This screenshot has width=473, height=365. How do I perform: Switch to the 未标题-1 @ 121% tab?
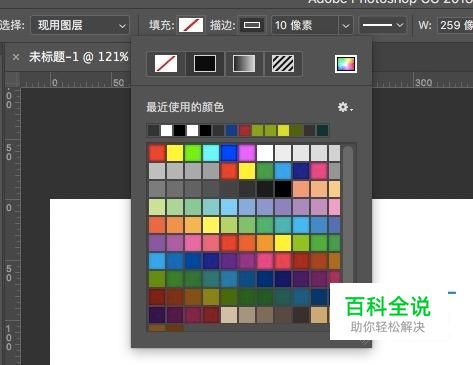coord(78,57)
